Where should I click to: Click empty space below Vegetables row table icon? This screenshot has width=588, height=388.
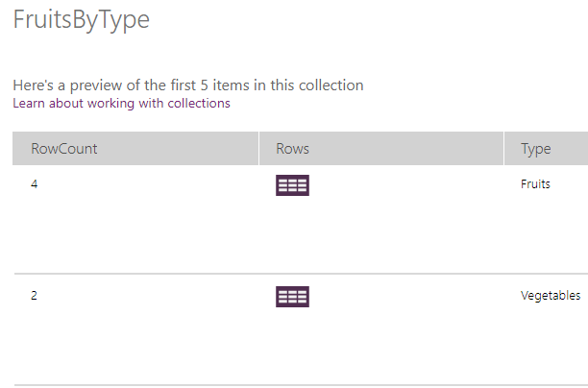pos(292,346)
